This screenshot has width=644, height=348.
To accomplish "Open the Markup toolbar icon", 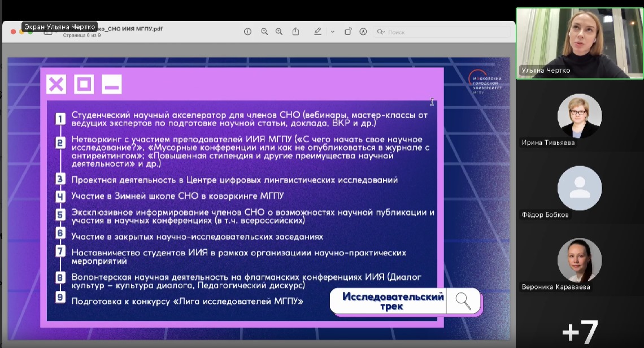I will 363,32.
